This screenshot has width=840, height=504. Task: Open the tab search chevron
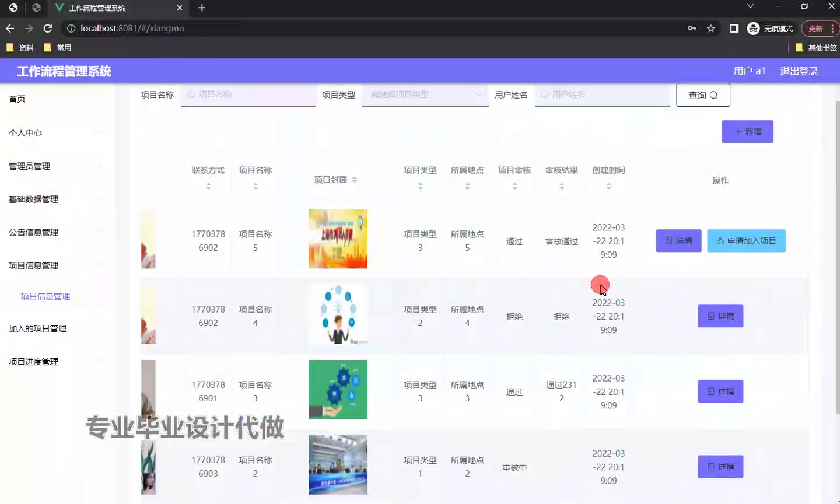(x=750, y=6)
